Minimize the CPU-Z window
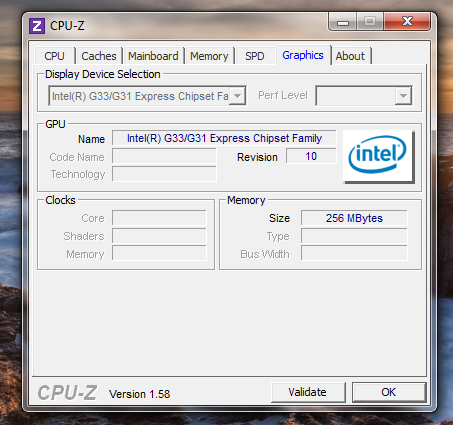 coord(343,22)
